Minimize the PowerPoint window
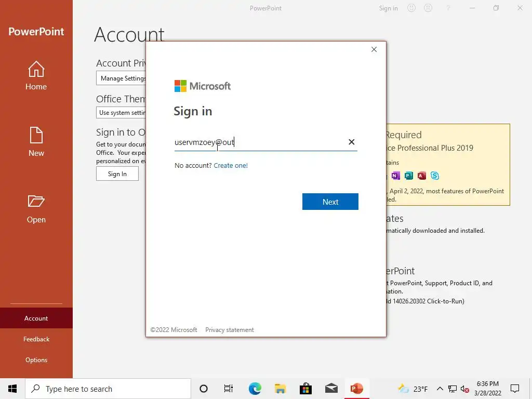 pyautogui.click(x=472, y=8)
